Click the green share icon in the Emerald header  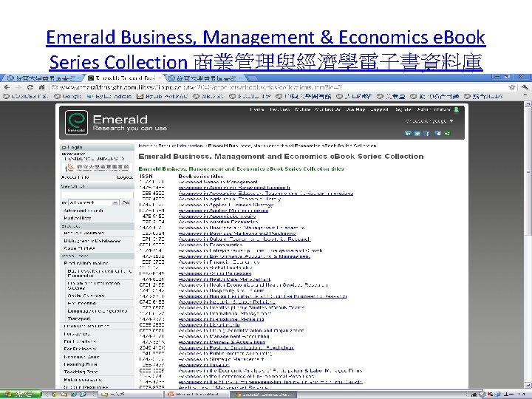point(447,133)
